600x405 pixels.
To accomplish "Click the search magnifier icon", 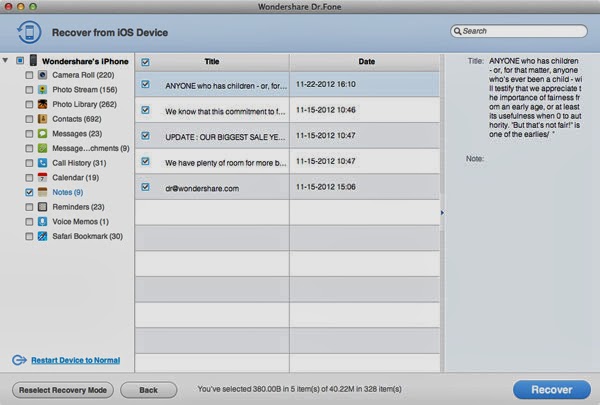I will pyautogui.click(x=457, y=31).
